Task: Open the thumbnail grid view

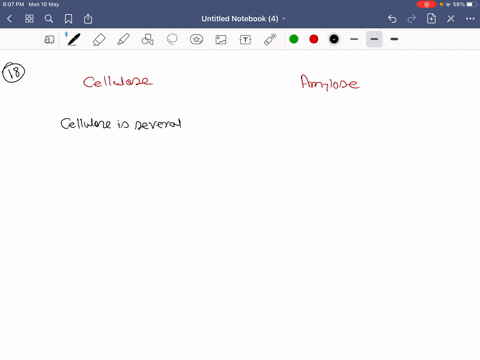Action: click(x=29, y=19)
